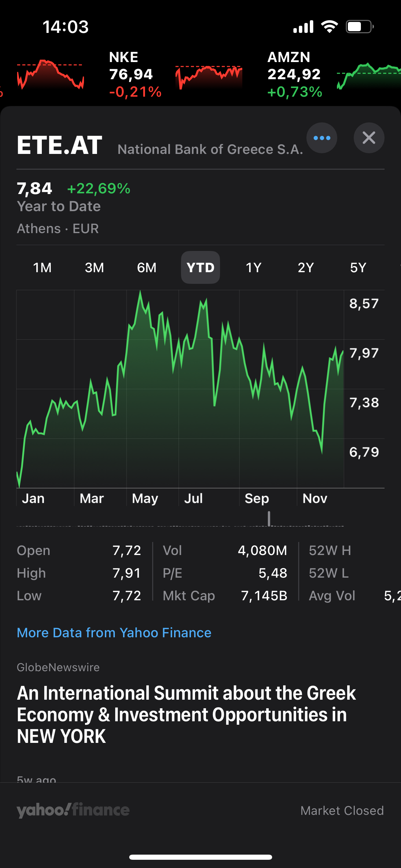Tap National Bank of Greece S.A. name
The width and height of the screenshot is (401, 868).
[x=210, y=149]
